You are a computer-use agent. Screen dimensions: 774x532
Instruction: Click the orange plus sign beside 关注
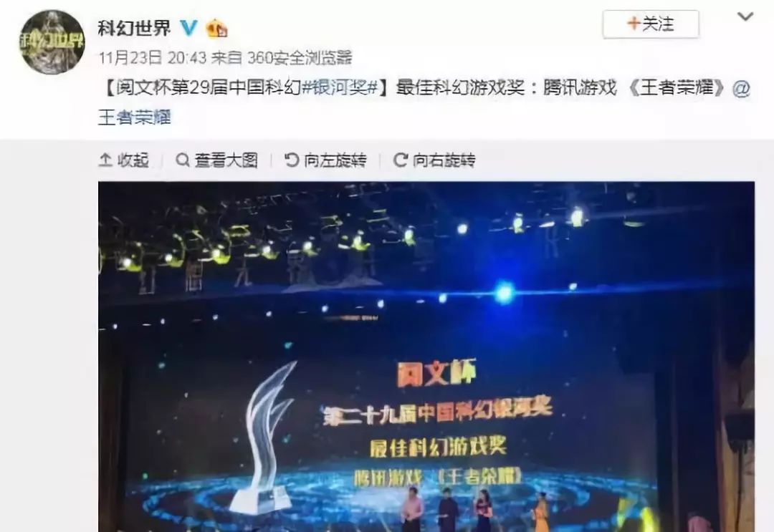click(634, 23)
